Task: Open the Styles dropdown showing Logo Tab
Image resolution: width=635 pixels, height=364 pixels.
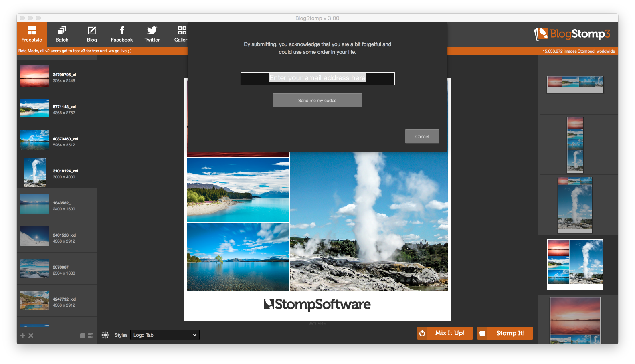Action: tap(165, 335)
